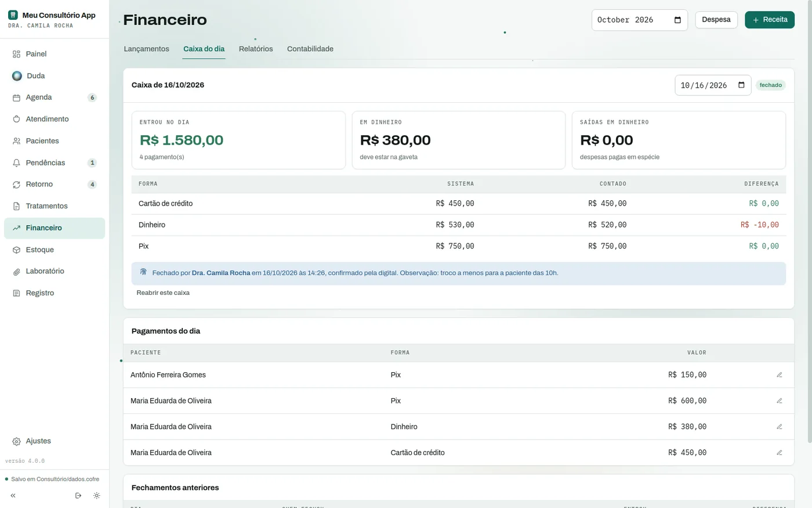This screenshot has width=812, height=508.
Task: Select the Caixa do dia tab
Action: click(204, 49)
